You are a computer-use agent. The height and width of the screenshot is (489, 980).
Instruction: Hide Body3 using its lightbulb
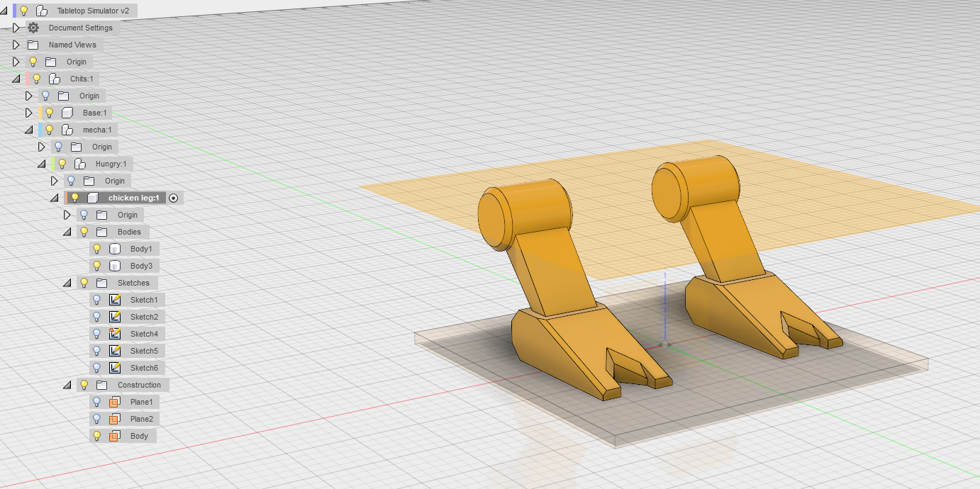click(x=97, y=266)
